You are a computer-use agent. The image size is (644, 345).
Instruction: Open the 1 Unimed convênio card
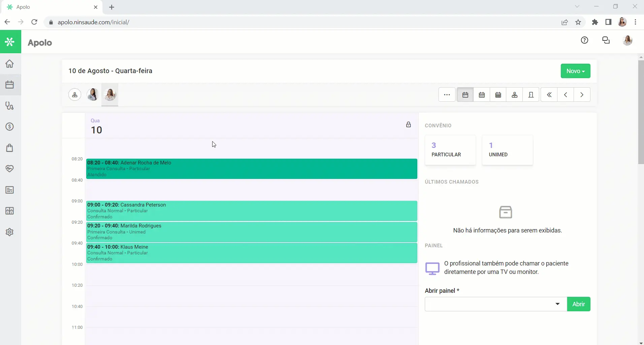click(507, 150)
